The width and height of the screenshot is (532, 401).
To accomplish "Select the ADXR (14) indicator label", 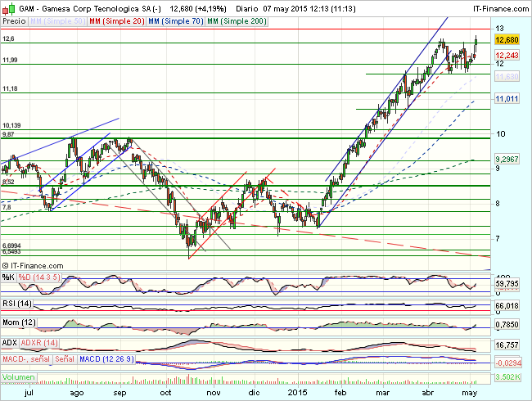I will click(39, 343).
